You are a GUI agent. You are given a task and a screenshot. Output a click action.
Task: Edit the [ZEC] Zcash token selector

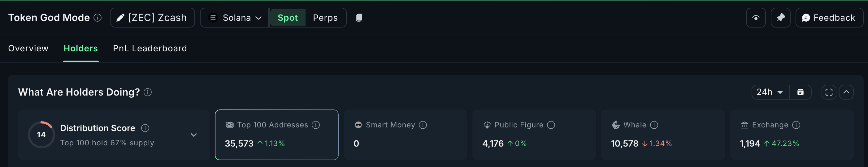[x=152, y=18]
